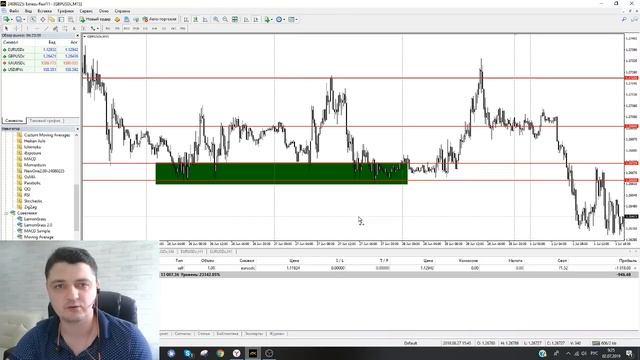Switch chart to Bar Chart icon
This screenshot has width=640, height=360.
[x=186, y=19]
